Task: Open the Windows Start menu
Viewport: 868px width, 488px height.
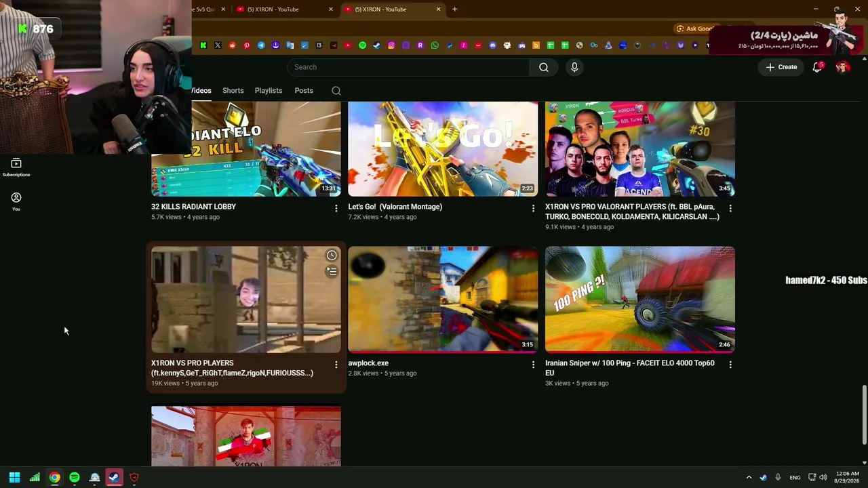Action: [14, 477]
